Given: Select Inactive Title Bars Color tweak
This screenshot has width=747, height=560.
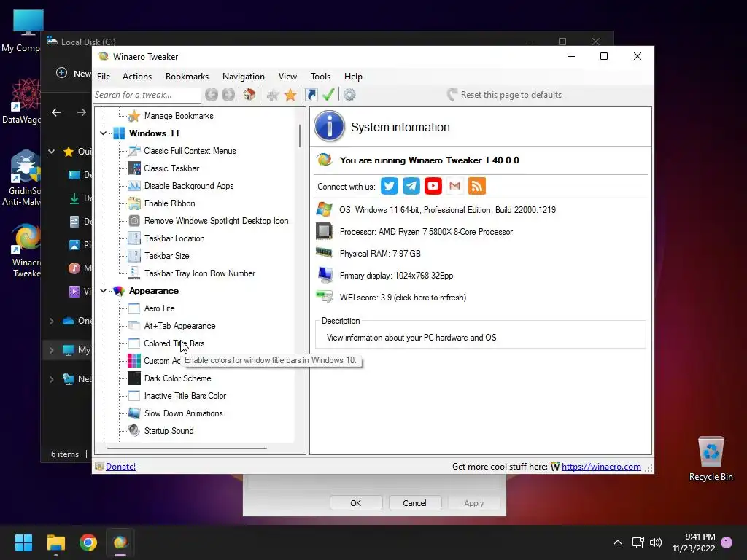Looking at the screenshot, I should (x=185, y=396).
